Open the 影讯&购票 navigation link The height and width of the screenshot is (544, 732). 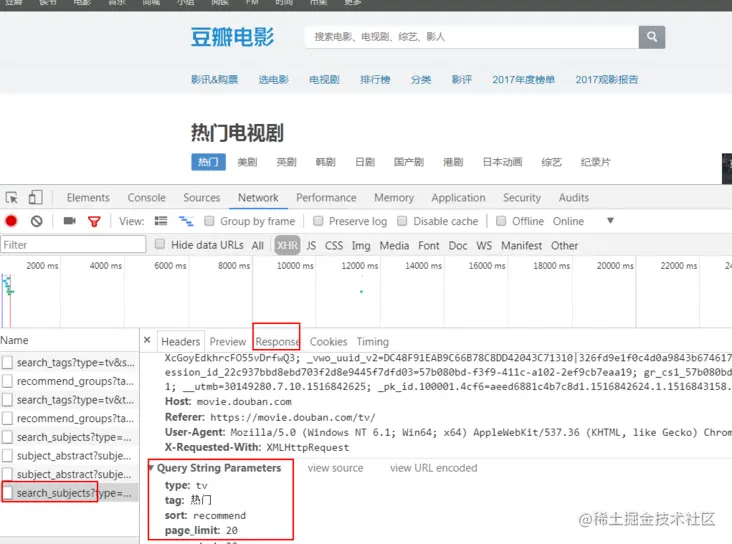coord(214,79)
